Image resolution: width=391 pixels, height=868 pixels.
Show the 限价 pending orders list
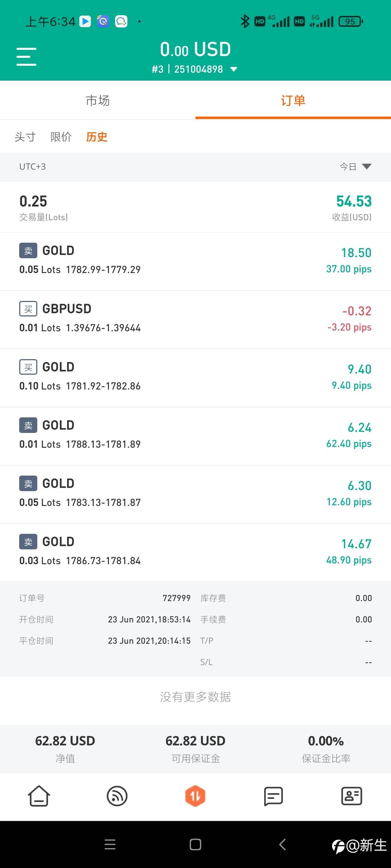click(61, 137)
